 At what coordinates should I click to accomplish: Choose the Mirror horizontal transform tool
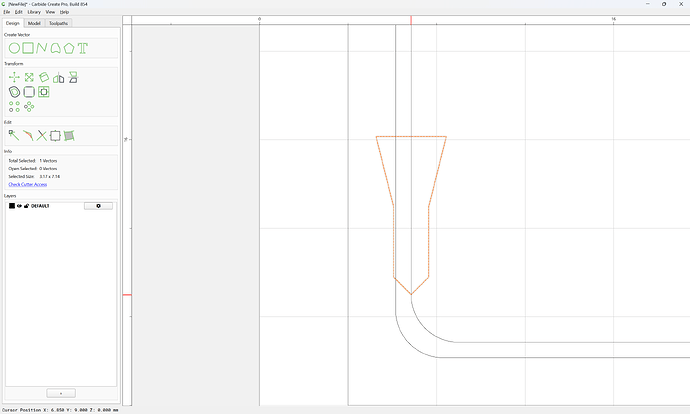[59, 78]
